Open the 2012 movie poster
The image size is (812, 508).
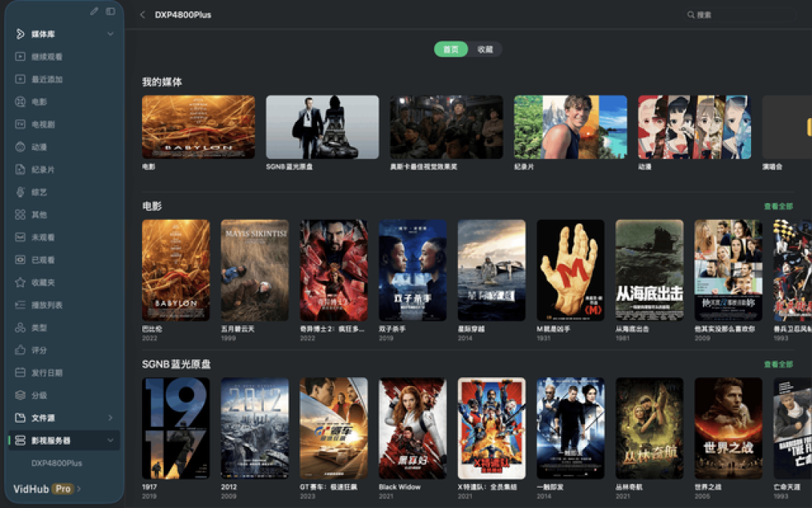(x=255, y=428)
